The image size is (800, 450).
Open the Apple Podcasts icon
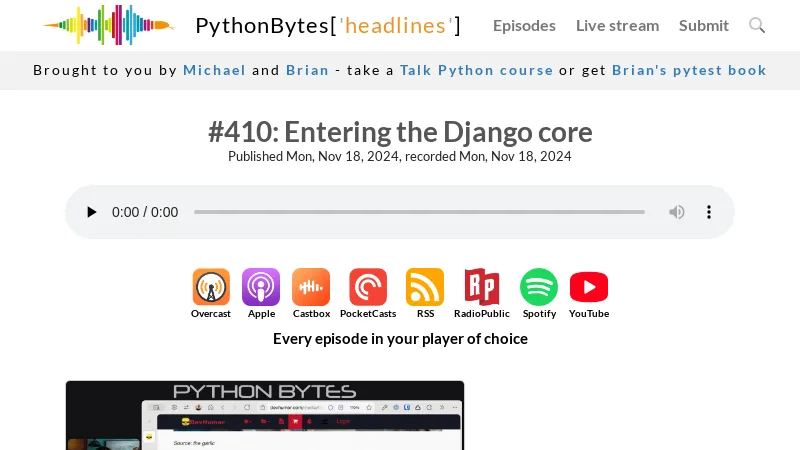coord(261,287)
